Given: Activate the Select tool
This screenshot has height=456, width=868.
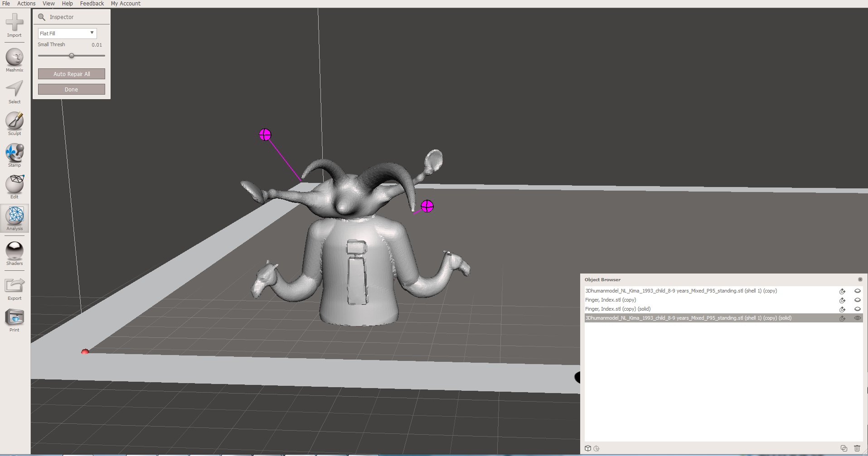Looking at the screenshot, I should pyautogui.click(x=14, y=90).
